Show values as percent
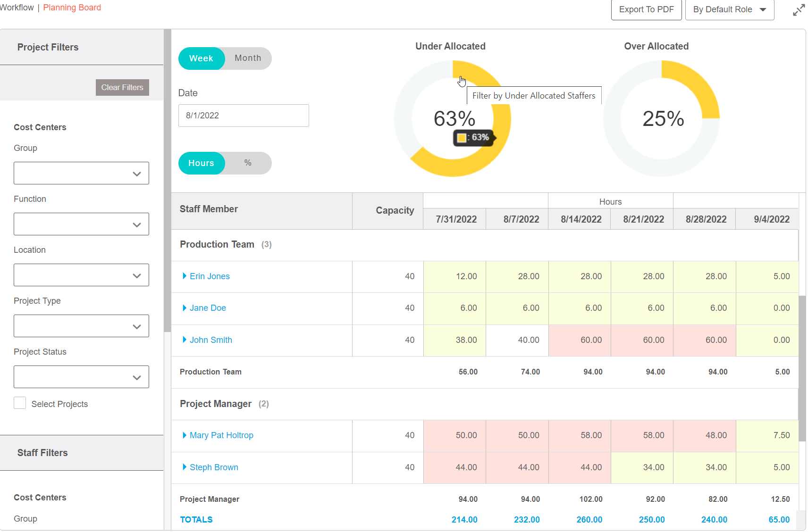This screenshot has height=532, width=808. tap(248, 163)
